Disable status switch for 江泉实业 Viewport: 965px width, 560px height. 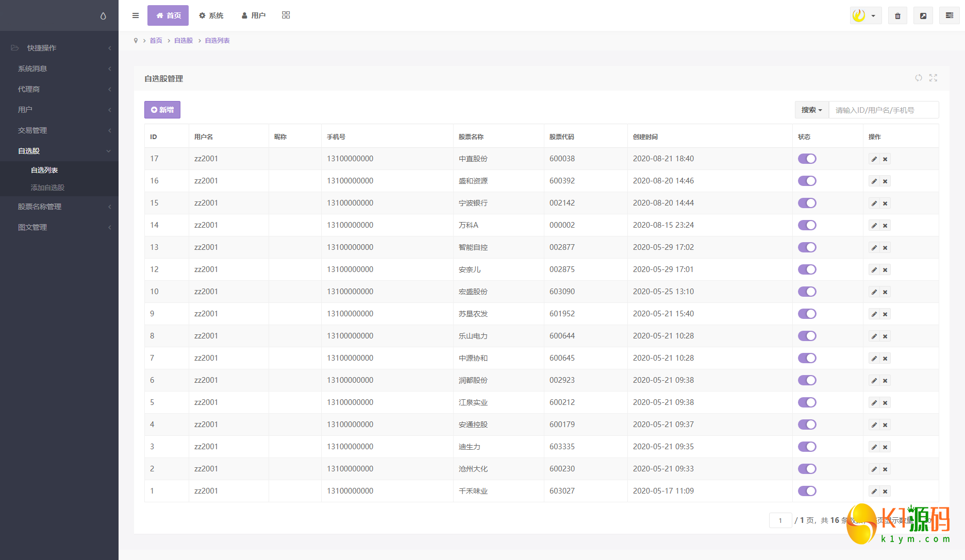point(807,402)
